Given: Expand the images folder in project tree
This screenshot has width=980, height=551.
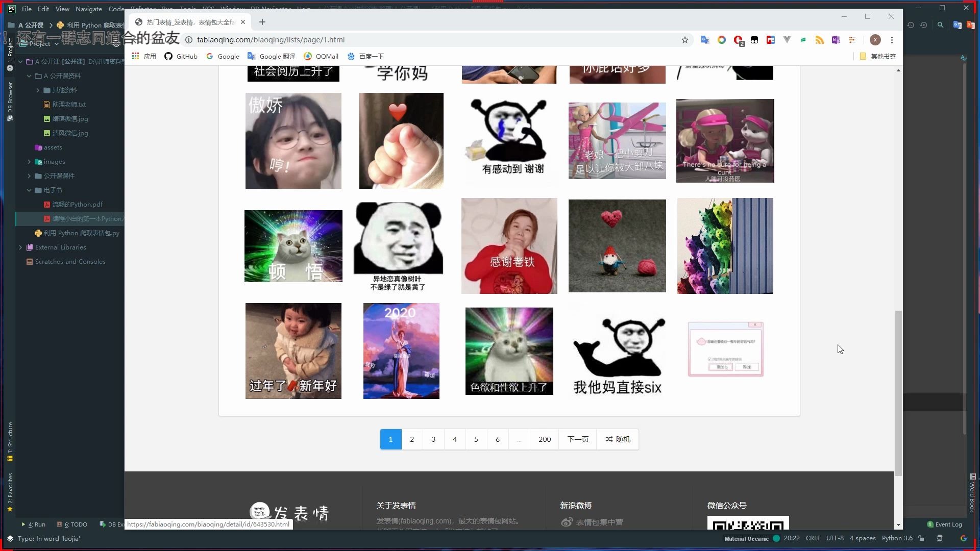Looking at the screenshot, I should [x=29, y=161].
